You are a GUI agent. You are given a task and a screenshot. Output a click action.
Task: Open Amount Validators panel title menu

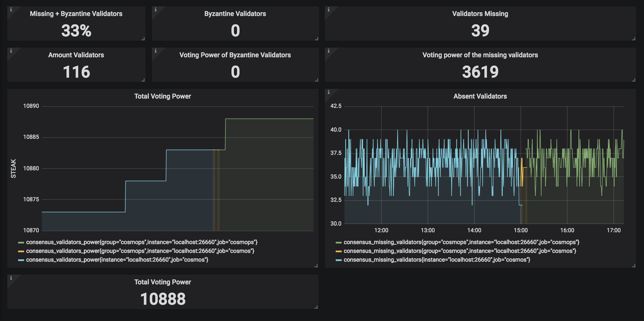[x=76, y=55]
